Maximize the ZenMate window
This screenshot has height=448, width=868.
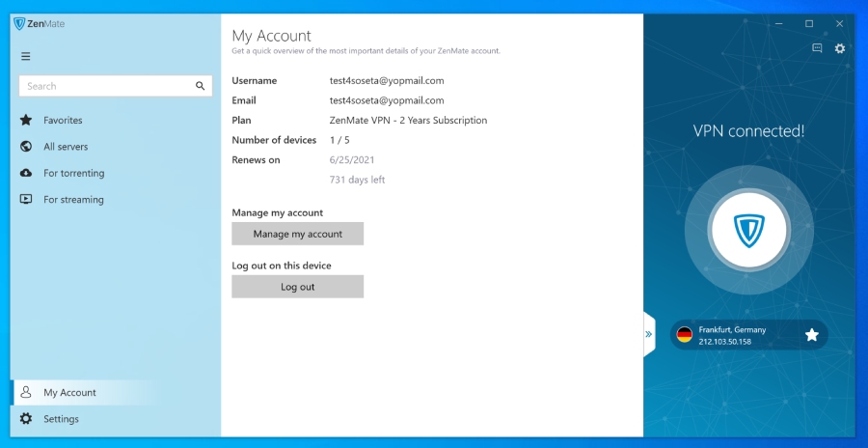[809, 24]
